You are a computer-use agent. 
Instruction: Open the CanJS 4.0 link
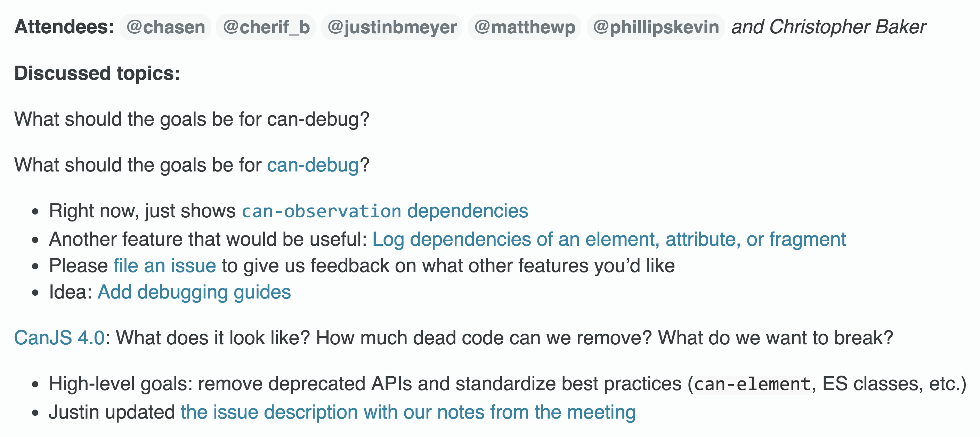tap(59, 338)
